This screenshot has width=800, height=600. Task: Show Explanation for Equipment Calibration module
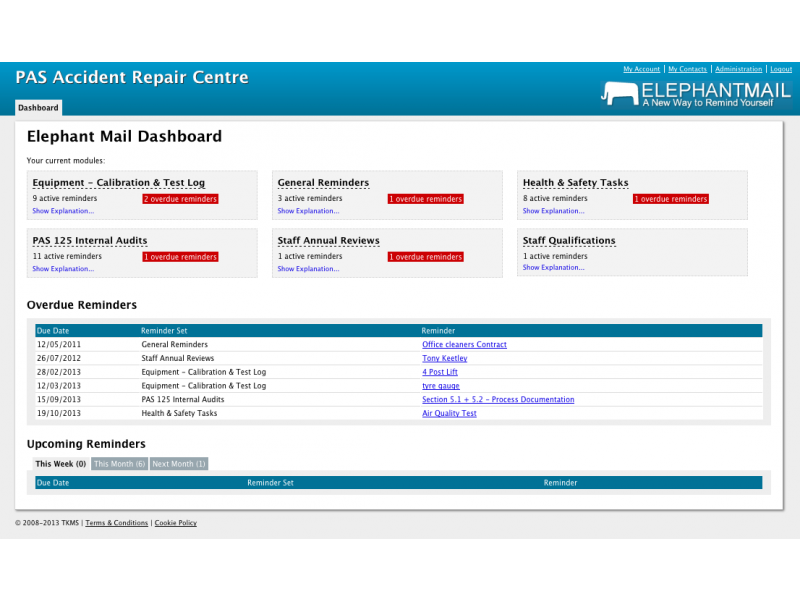(63, 211)
